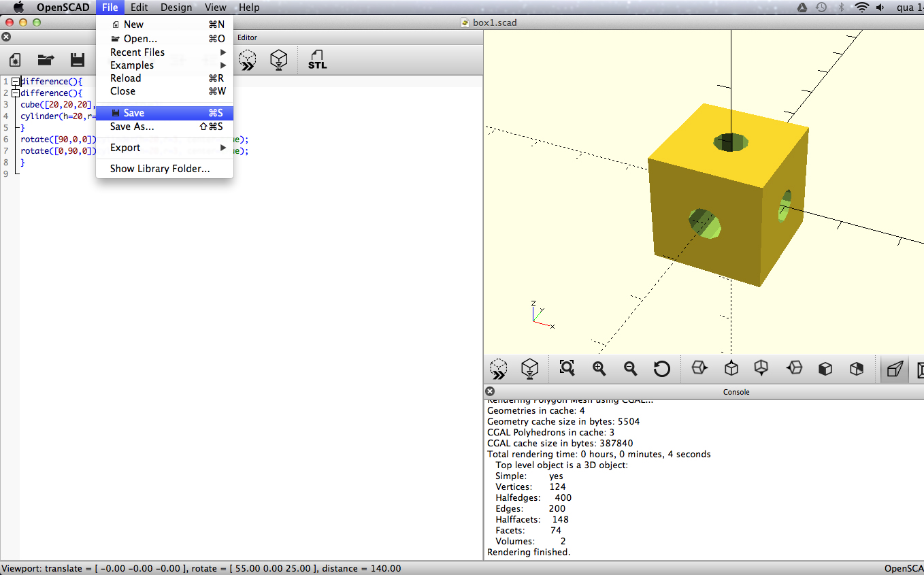Click the Wi-Fi menu bar icon

(862, 7)
